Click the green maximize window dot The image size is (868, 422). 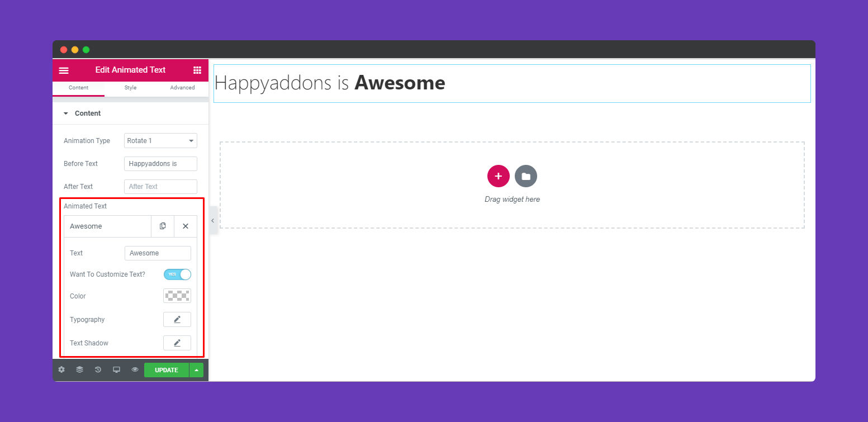pos(86,50)
